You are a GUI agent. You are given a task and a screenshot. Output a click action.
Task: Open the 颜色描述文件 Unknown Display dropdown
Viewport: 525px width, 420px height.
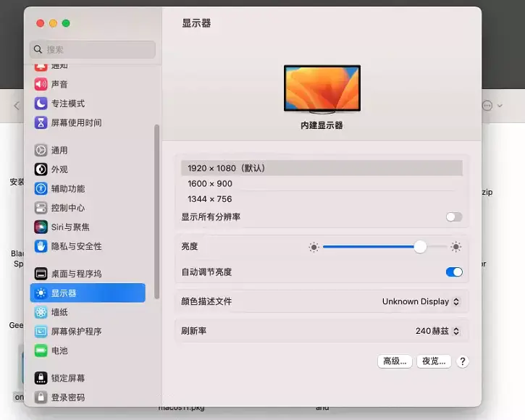[x=421, y=301]
